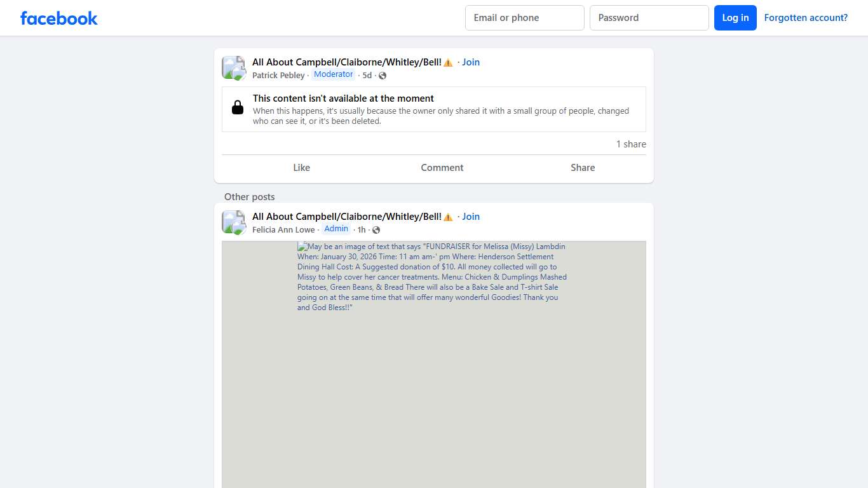Viewport: 868px width, 488px height.
Task: Join the group from Felicia's post
Action: pyautogui.click(x=471, y=217)
